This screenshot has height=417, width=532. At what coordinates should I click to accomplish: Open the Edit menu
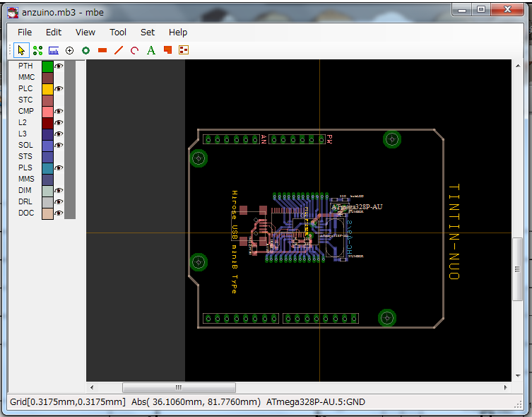(54, 33)
